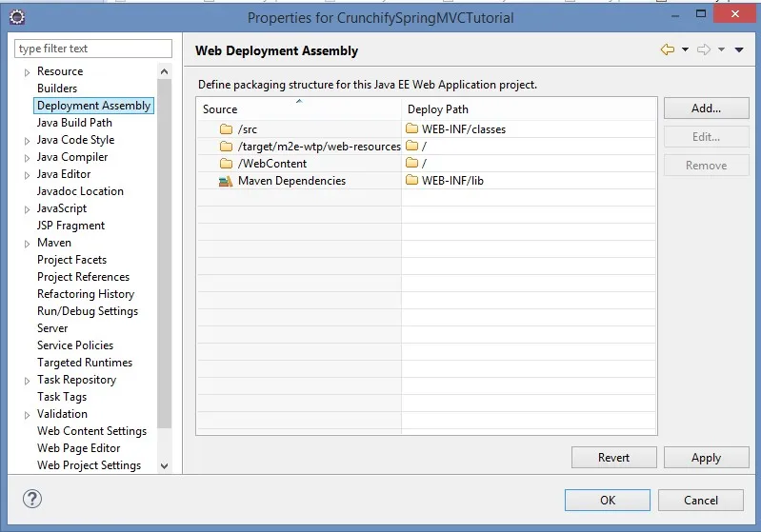Viewport: 761px width, 532px height.
Task: Click the WEB-INF/lib folder icon
Action: (x=411, y=180)
